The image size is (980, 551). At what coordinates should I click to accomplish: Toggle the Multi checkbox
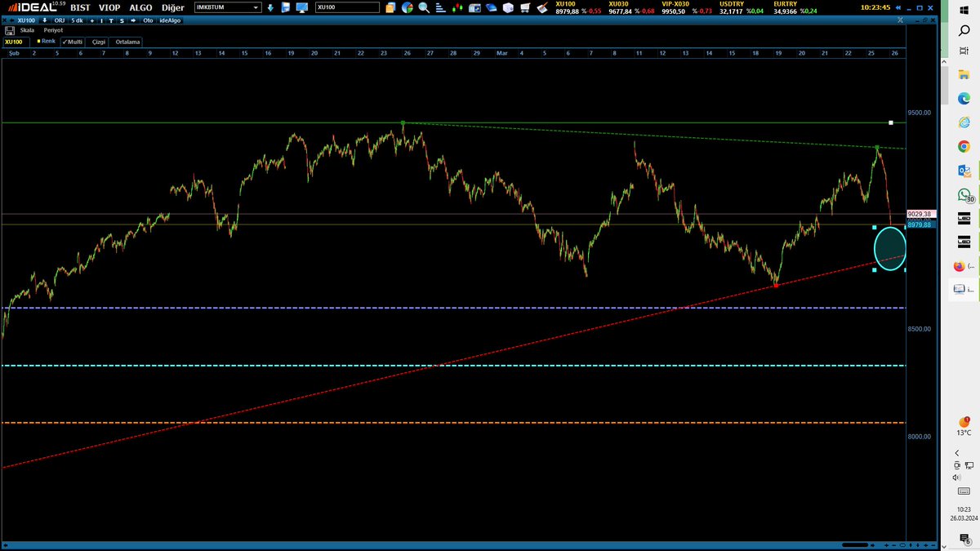point(72,42)
